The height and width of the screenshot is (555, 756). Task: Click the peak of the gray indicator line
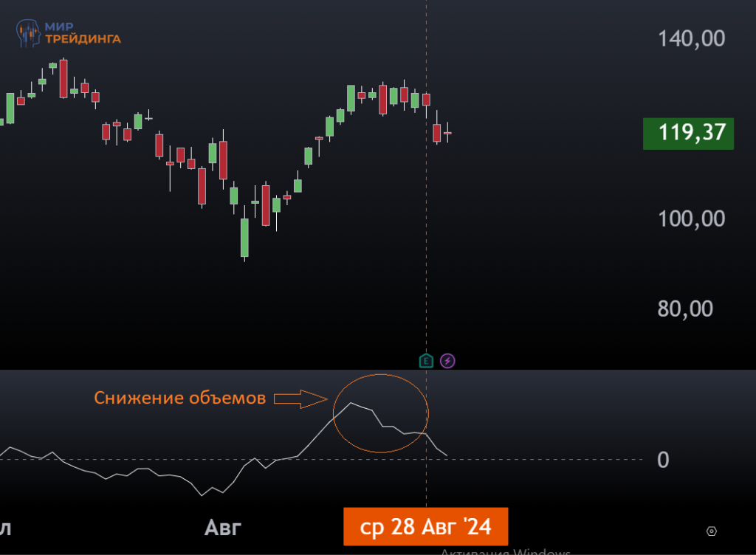tap(351, 403)
